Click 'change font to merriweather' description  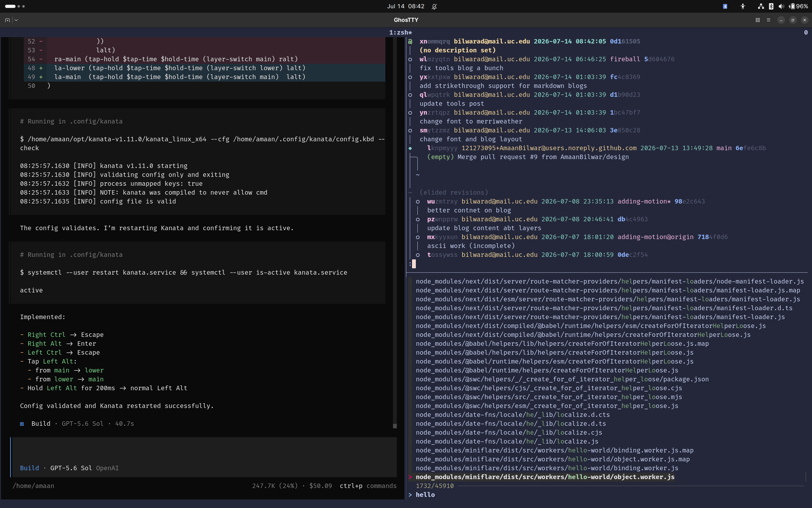[x=471, y=122]
